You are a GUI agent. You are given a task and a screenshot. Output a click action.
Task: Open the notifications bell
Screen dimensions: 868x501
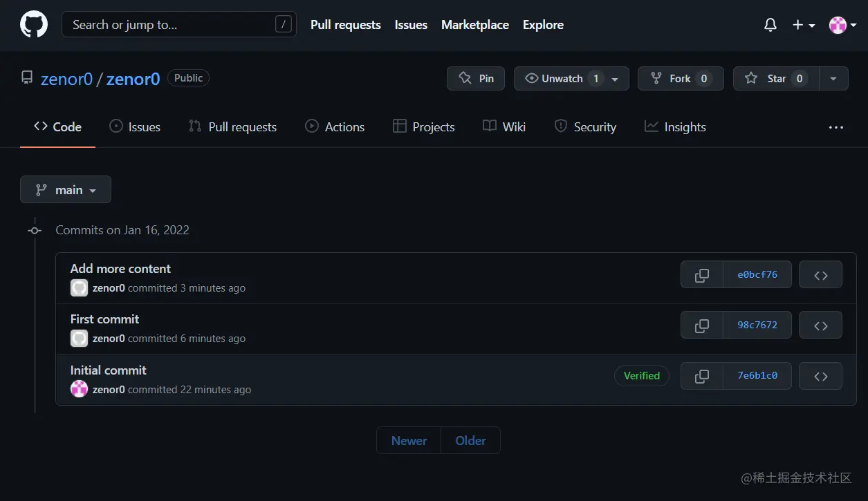pyautogui.click(x=770, y=25)
